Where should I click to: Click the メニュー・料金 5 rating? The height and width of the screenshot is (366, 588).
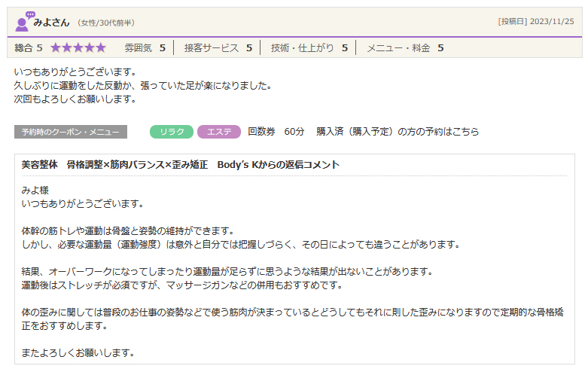tap(404, 47)
